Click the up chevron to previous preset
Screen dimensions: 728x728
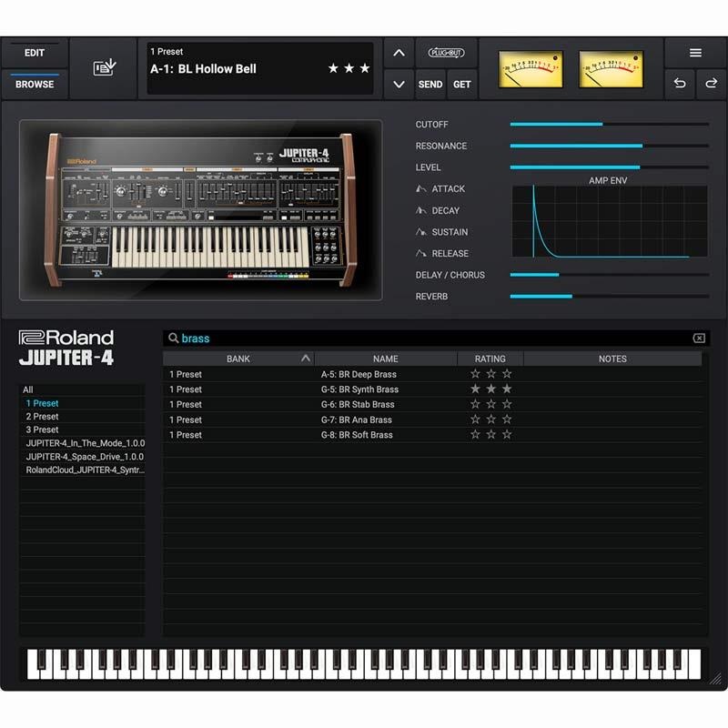[399, 53]
